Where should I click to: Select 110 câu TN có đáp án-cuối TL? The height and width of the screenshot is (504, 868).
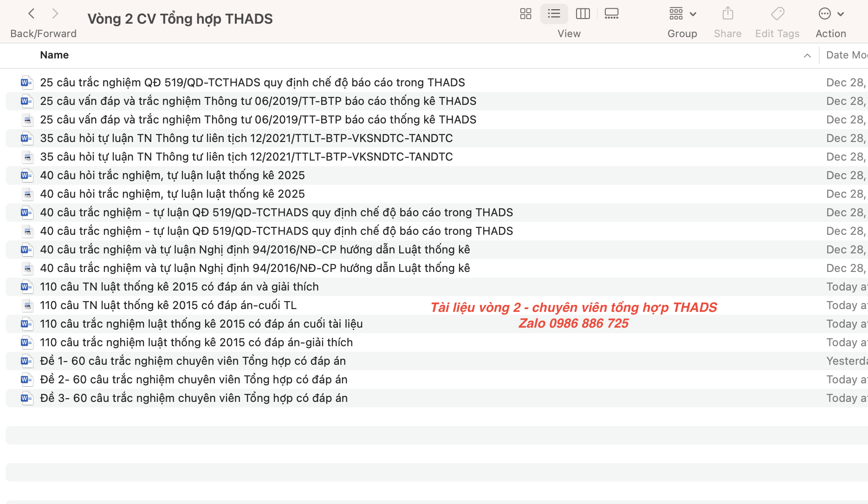click(168, 305)
